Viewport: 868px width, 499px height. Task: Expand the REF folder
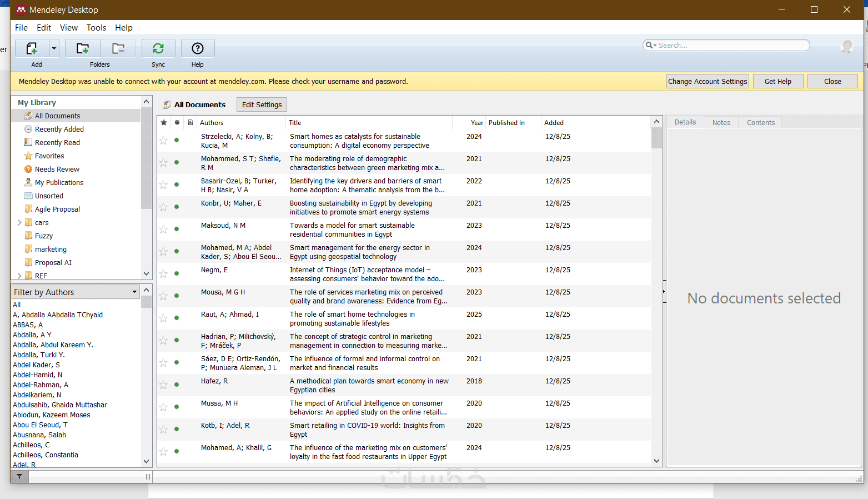click(19, 276)
